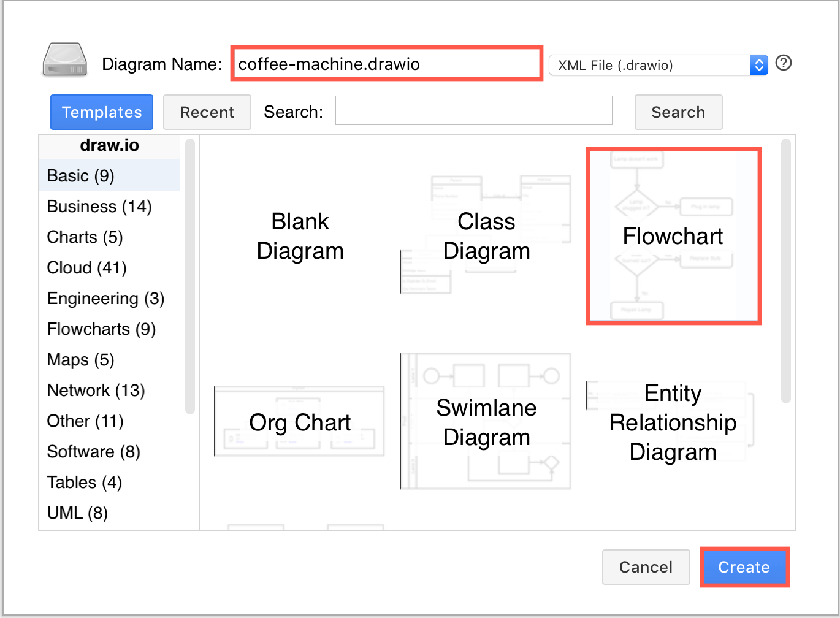Open the UML (8) category
This screenshot has height=618, width=840.
(x=77, y=513)
